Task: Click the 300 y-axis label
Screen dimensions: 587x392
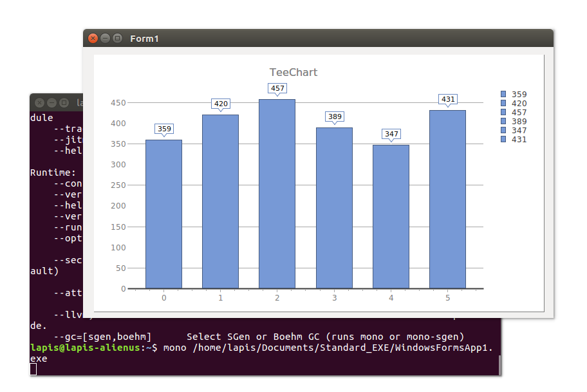Action: point(118,164)
